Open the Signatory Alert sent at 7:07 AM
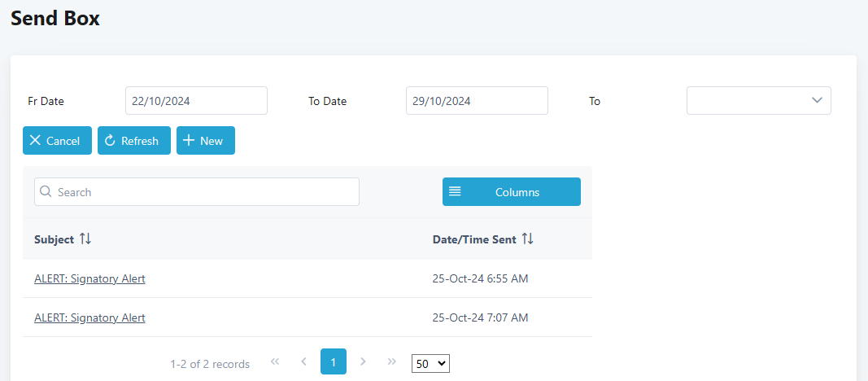Viewport: 868px width, 381px height. coord(89,317)
